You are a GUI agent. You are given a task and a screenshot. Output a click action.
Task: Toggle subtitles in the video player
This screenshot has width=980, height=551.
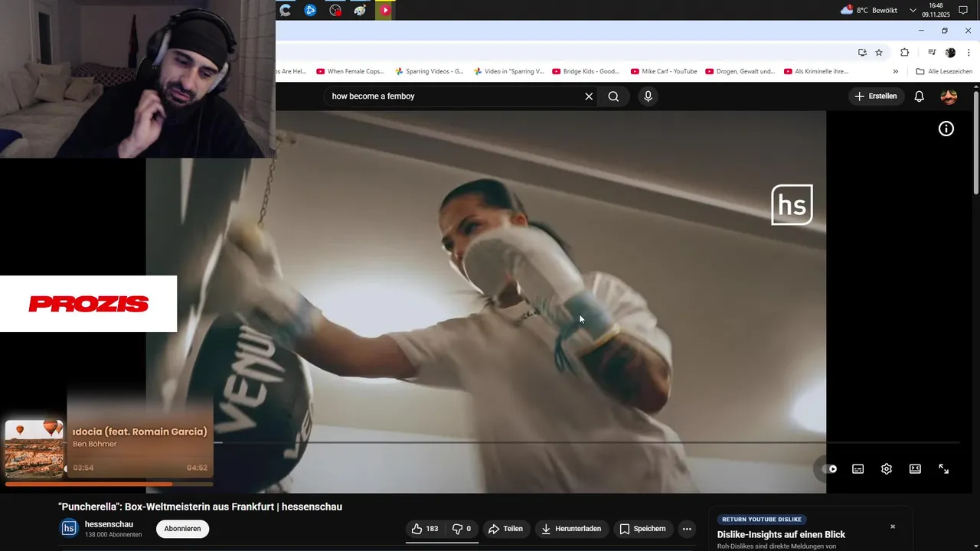pyautogui.click(x=858, y=469)
